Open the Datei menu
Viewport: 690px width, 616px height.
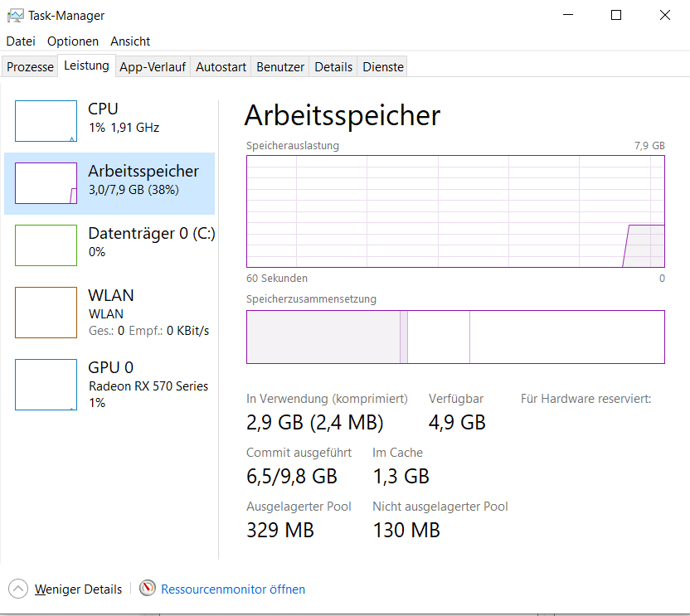click(x=21, y=41)
